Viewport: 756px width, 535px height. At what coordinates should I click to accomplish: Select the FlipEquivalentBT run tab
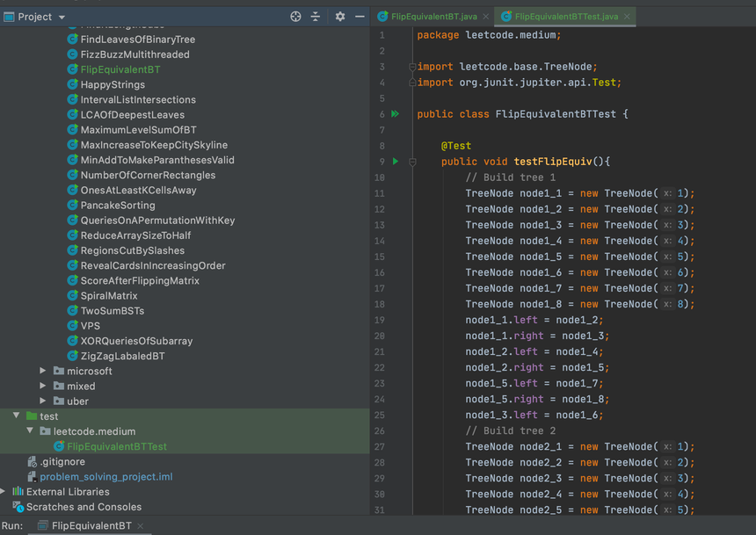[x=91, y=526]
